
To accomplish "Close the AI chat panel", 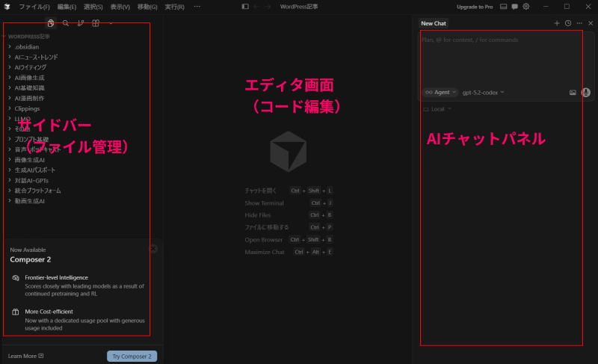I will coord(591,23).
